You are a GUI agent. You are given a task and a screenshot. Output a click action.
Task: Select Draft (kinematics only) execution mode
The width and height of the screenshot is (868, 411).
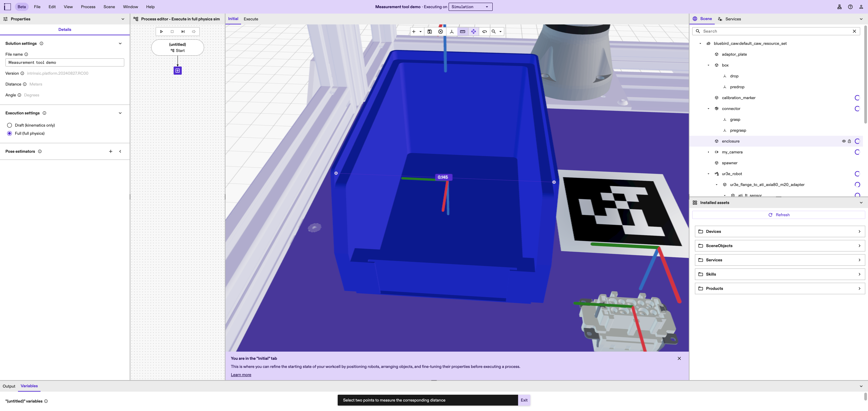coord(9,125)
